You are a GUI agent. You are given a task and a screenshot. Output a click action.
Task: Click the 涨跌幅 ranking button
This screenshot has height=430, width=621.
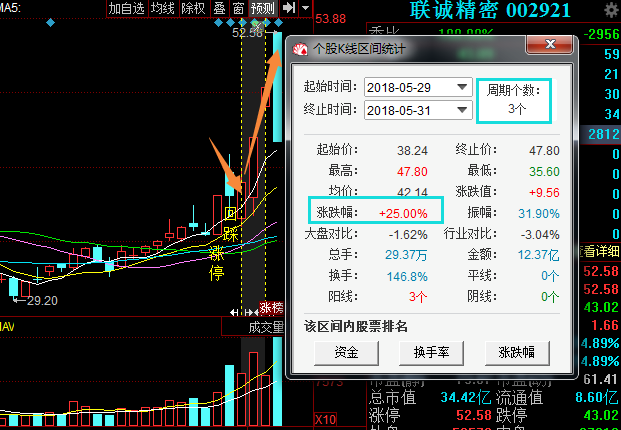[x=517, y=353]
